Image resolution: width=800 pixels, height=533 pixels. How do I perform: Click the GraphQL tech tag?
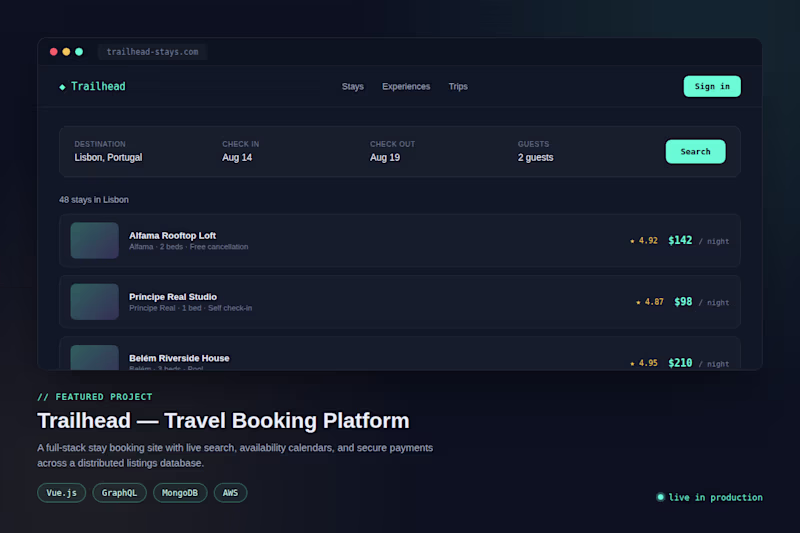point(119,493)
